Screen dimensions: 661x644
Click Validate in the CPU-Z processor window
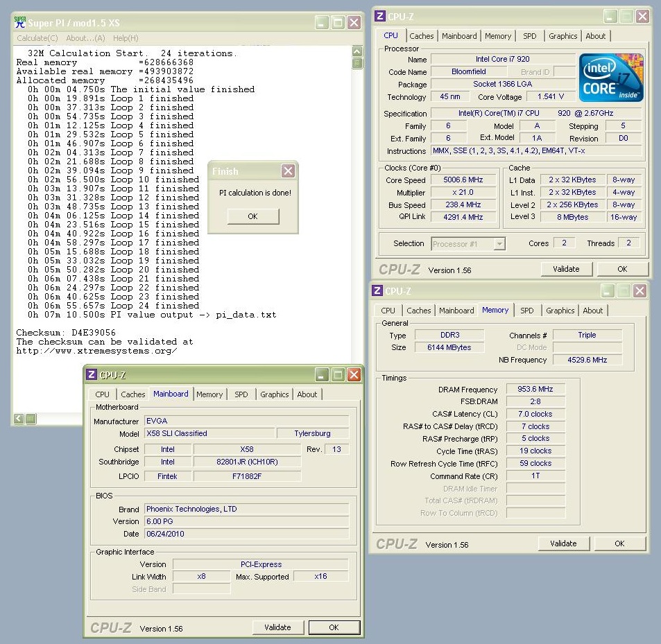tap(565, 269)
